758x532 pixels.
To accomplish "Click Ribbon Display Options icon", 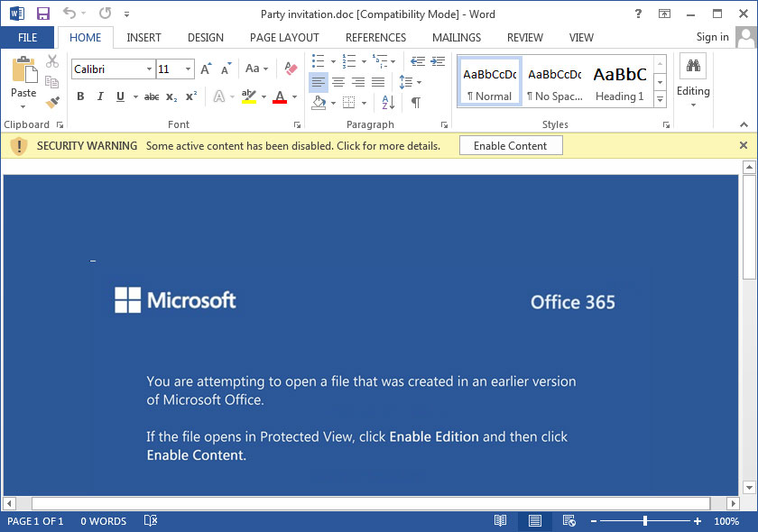I will click(665, 14).
